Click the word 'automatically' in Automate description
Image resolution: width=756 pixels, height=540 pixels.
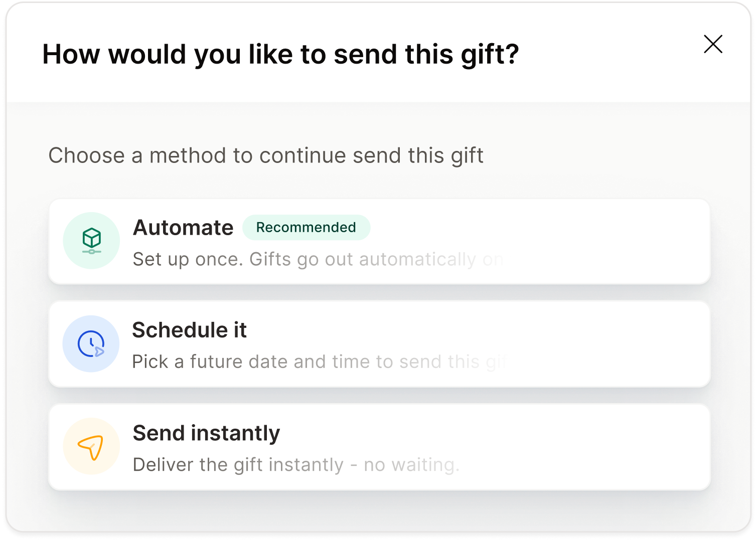point(417,259)
